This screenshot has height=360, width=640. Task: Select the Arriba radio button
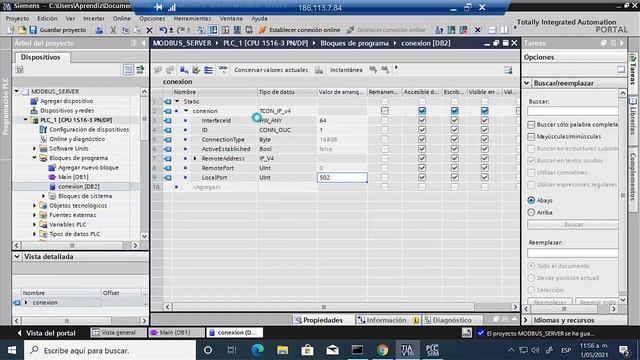click(x=531, y=212)
